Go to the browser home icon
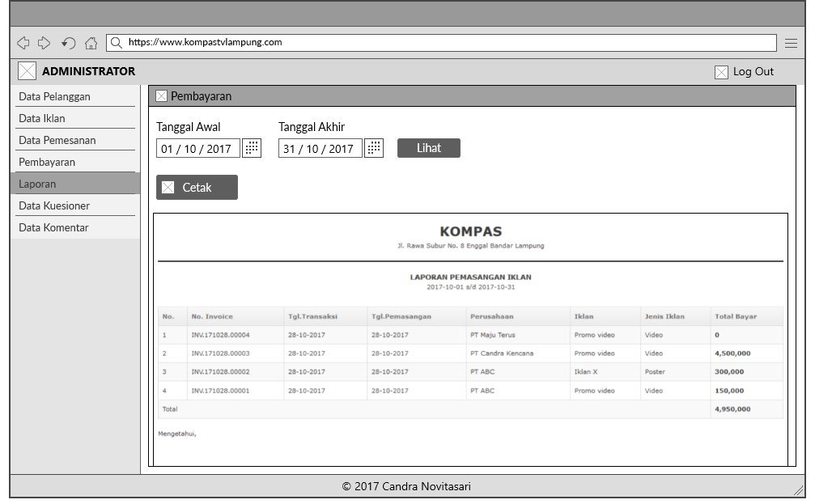This screenshot has width=815, height=504. pyautogui.click(x=91, y=43)
